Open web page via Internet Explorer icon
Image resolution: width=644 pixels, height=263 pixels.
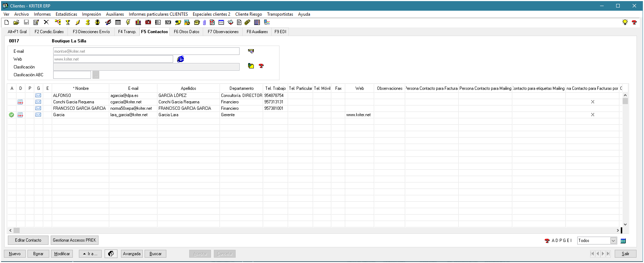[x=181, y=59]
